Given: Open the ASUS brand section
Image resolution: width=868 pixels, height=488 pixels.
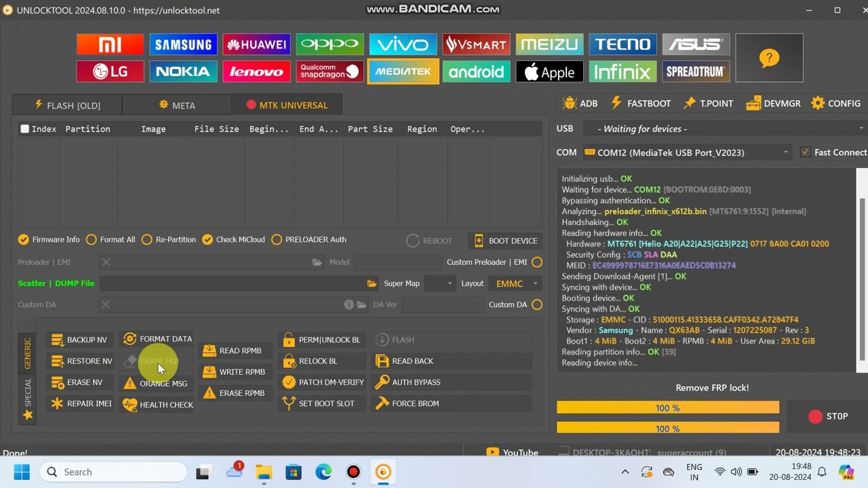Looking at the screenshot, I should [696, 45].
